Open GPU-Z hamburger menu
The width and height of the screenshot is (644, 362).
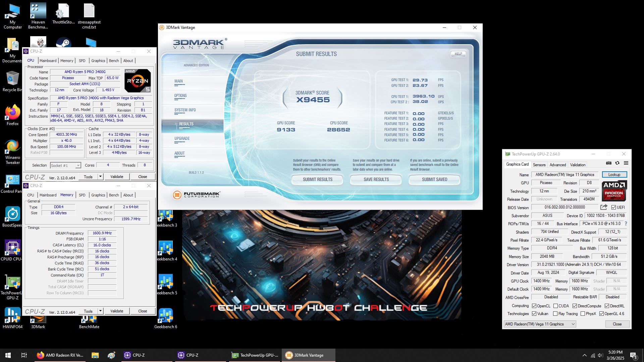(x=626, y=163)
